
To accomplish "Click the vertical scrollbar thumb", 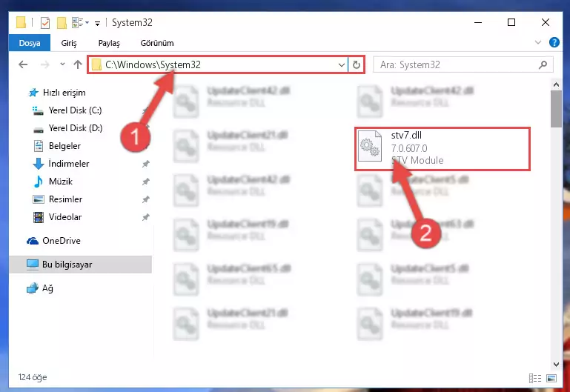I will 556,109.
